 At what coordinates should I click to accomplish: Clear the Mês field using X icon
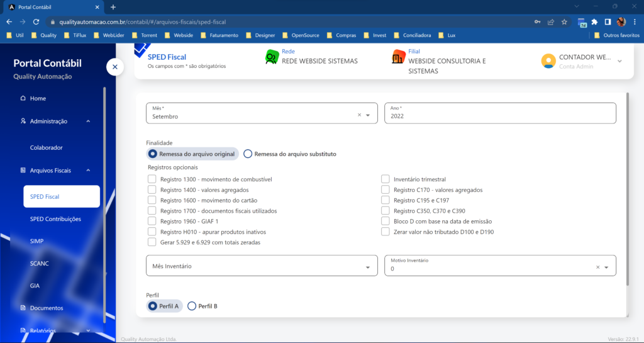point(360,116)
